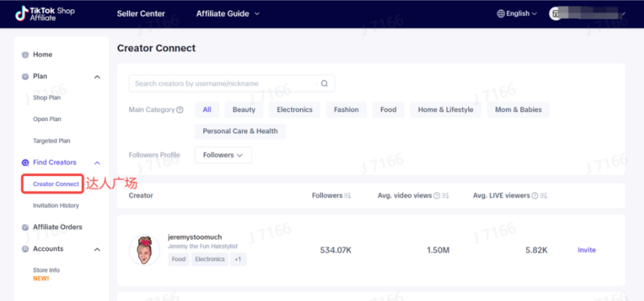Open the Affiliate Guide menu
Viewport: 644px width, 301px height.
(x=228, y=14)
